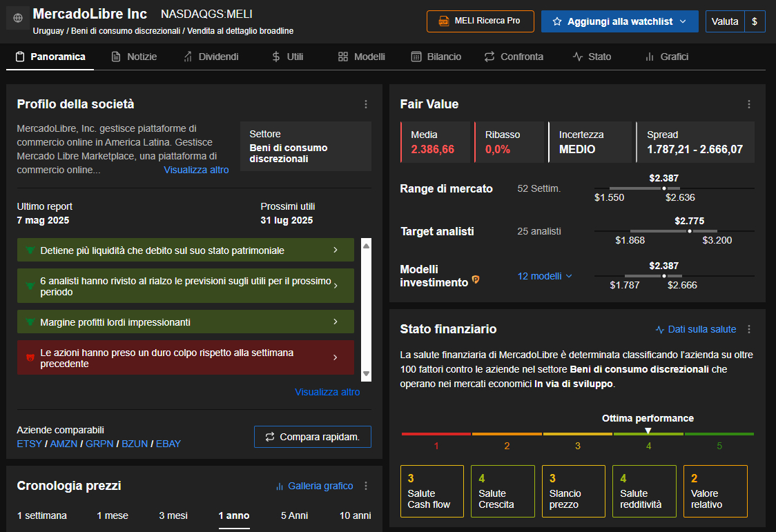776x532 pixels.
Task: Expand the 6 analisti rialzo previsioni insight
Action: [186, 286]
